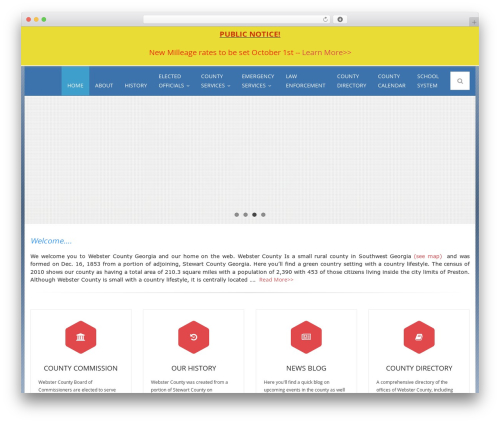The width and height of the screenshot is (500, 423).
Task: Open the County Calendar nav item
Action: click(391, 81)
